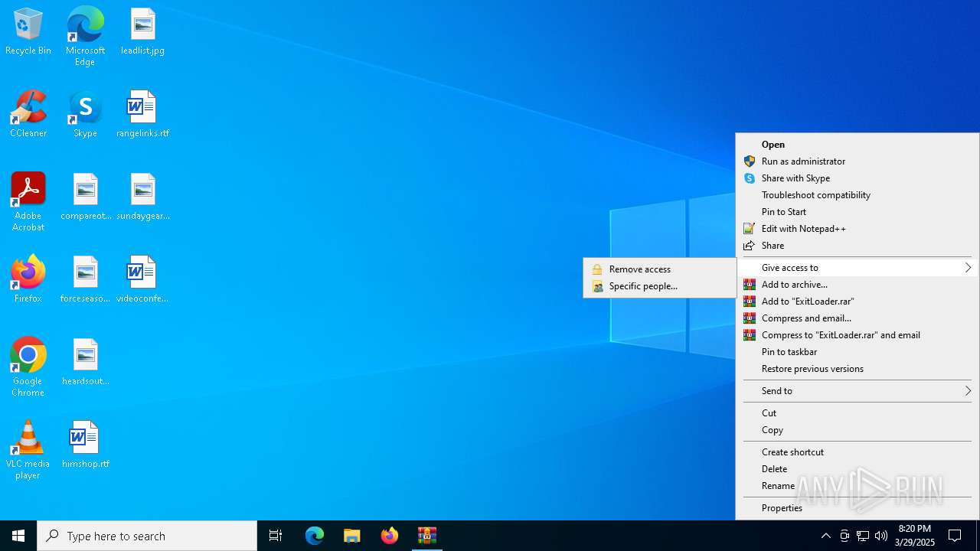
Task: Open the Action Center notifications icon
Action: coord(955,536)
